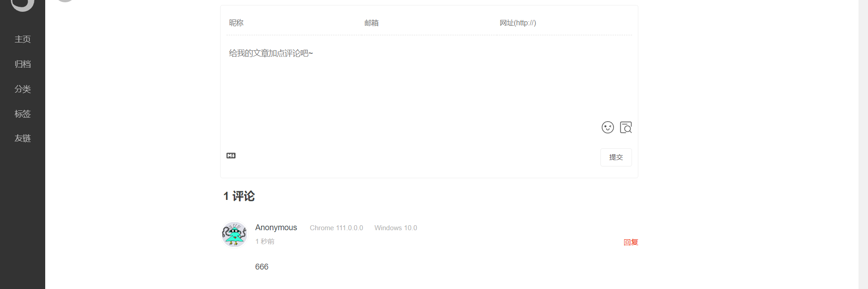Focus the 昵称 nickname field
The width and height of the screenshot is (868, 289).
click(294, 23)
